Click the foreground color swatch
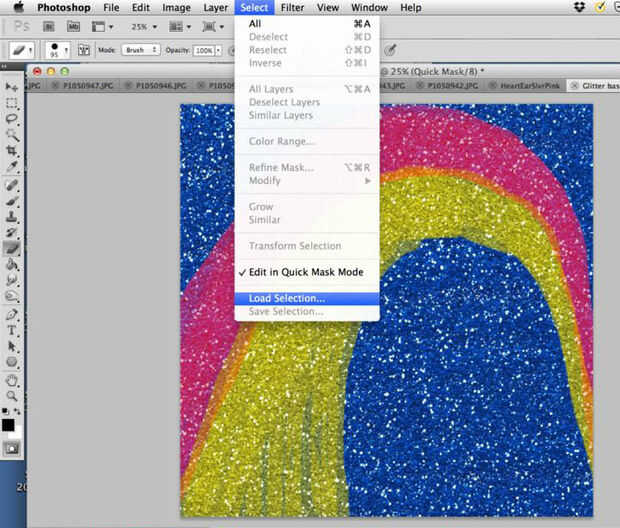The image size is (620, 528). point(9,424)
